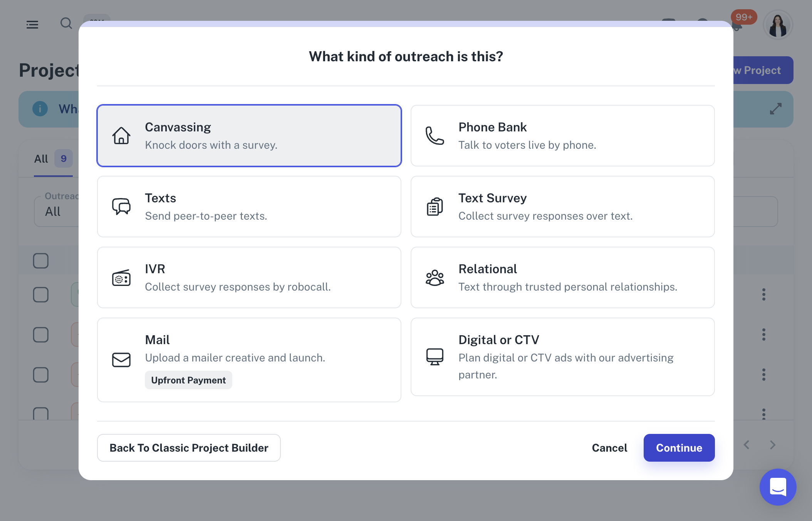Select the Mail outreach option
Screen dimensions: 812x521
point(249,360)
